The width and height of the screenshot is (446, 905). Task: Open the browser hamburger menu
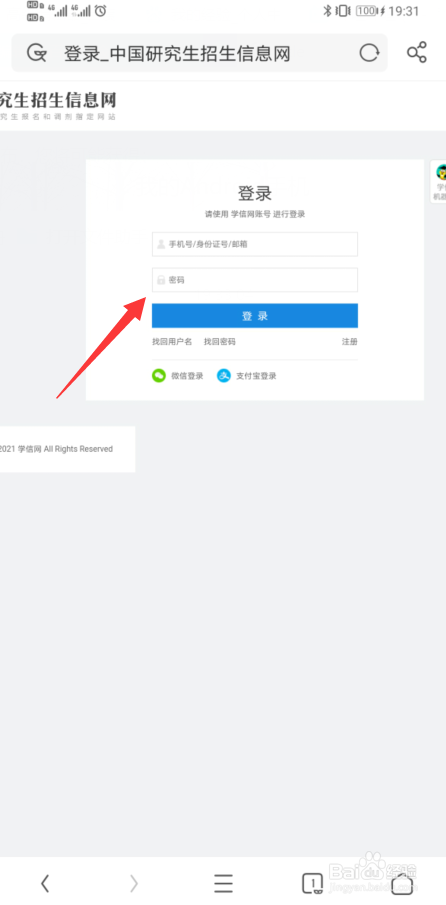(x=223, y=882)
